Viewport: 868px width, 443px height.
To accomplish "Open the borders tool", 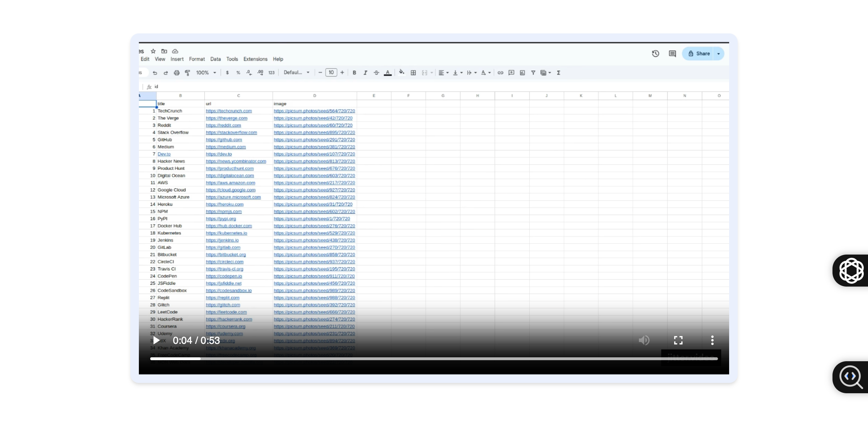I will (413, 73).
